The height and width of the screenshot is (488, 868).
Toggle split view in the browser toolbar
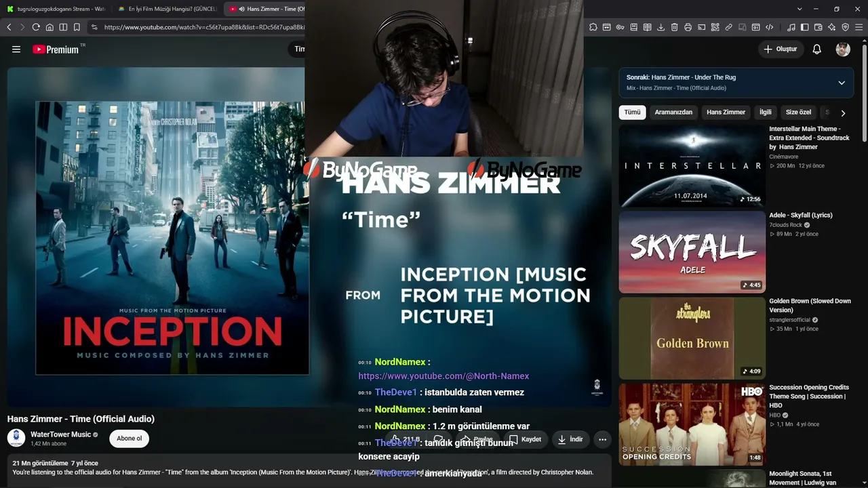[x=63, y=27]
